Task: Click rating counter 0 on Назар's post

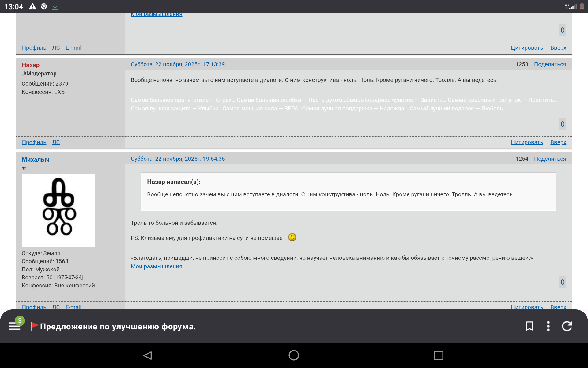Action: (562, 124)
